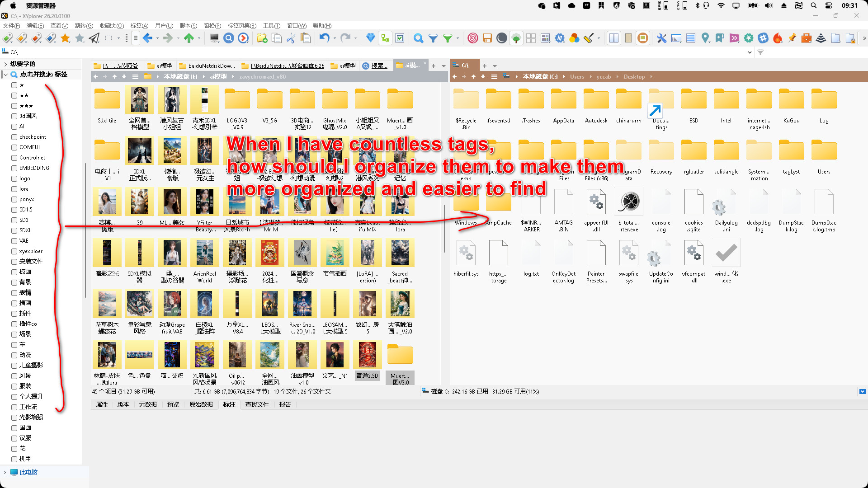Click the scissors Cut icon

coord(291,38)
